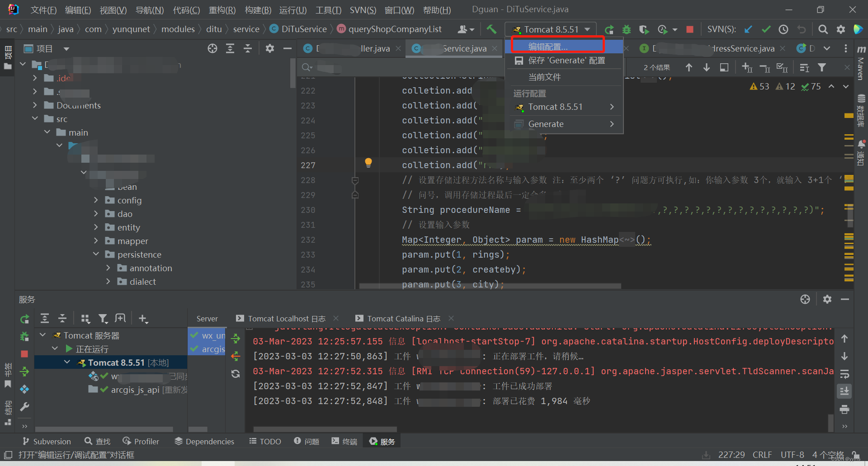Viewport: 868px width, 466px height.
Task: Open Generate run configuration submenu
Action: point(565,124)
